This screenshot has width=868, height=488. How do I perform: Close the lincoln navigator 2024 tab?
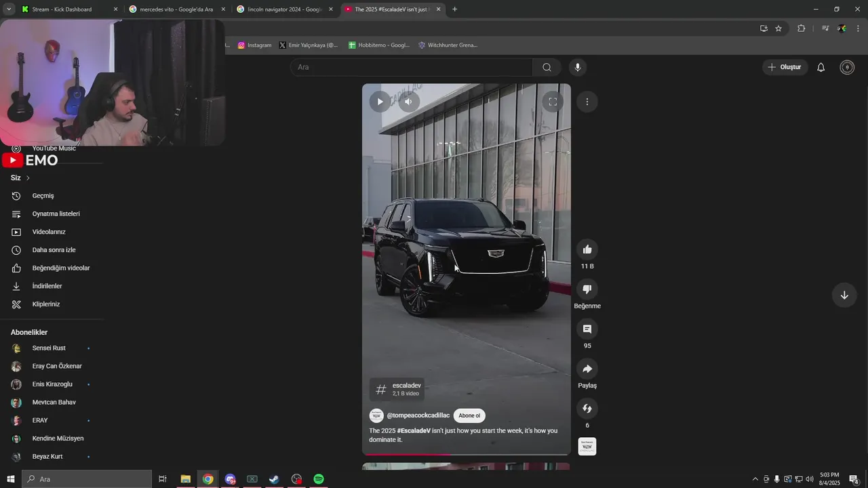point(331,9)
